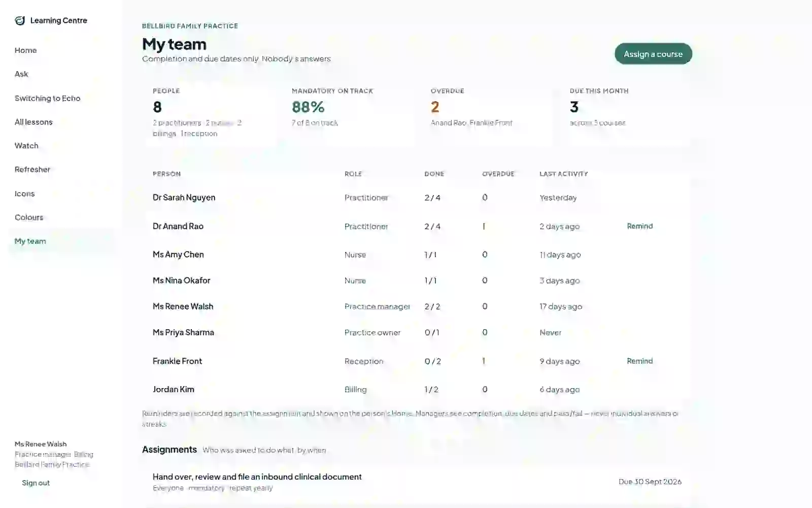
Task: Open the Watch section
Action: point(26,146)
